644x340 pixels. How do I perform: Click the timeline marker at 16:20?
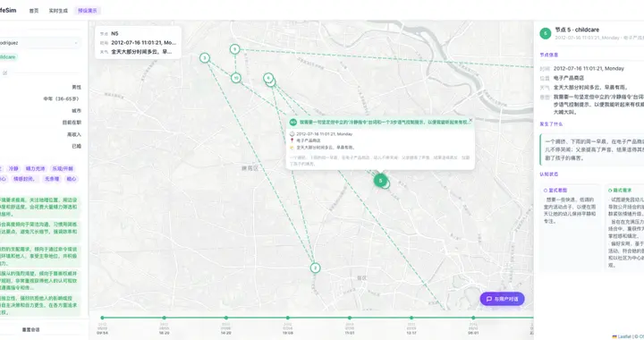pyautogui.click(x=164, y=318)
